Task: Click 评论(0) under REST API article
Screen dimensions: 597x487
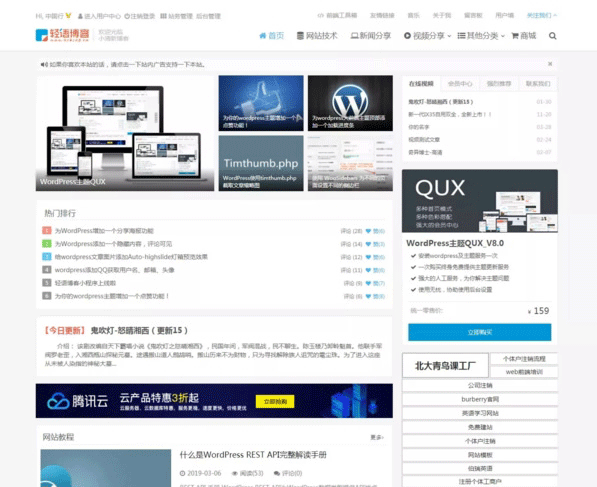Action: [x=288, y=473]
